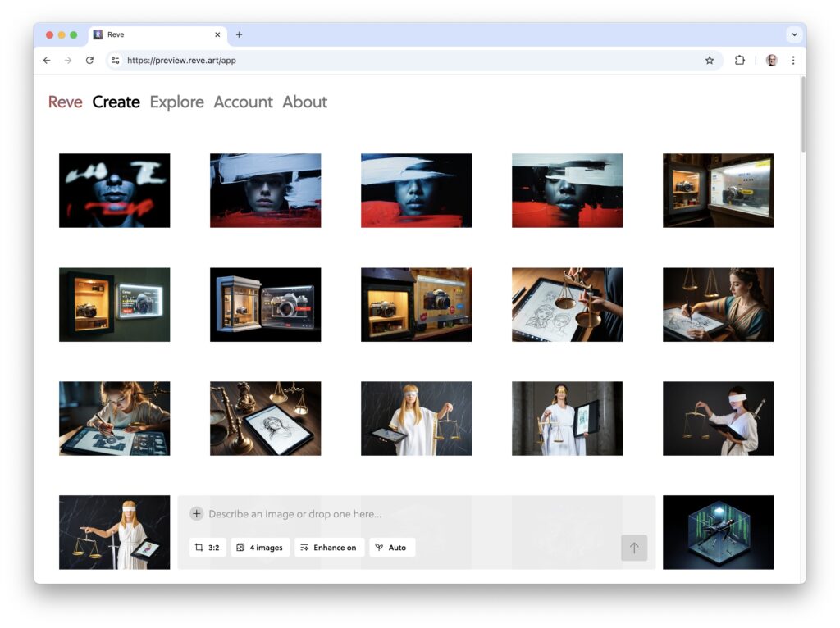Click the Reve logo link
840x628 pixels.
(x=65, y=102)
